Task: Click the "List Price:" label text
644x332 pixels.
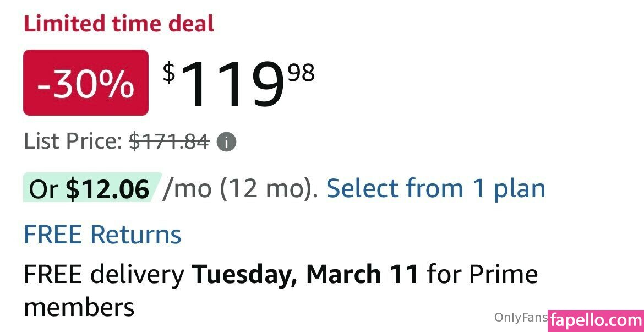Action: 73,143
